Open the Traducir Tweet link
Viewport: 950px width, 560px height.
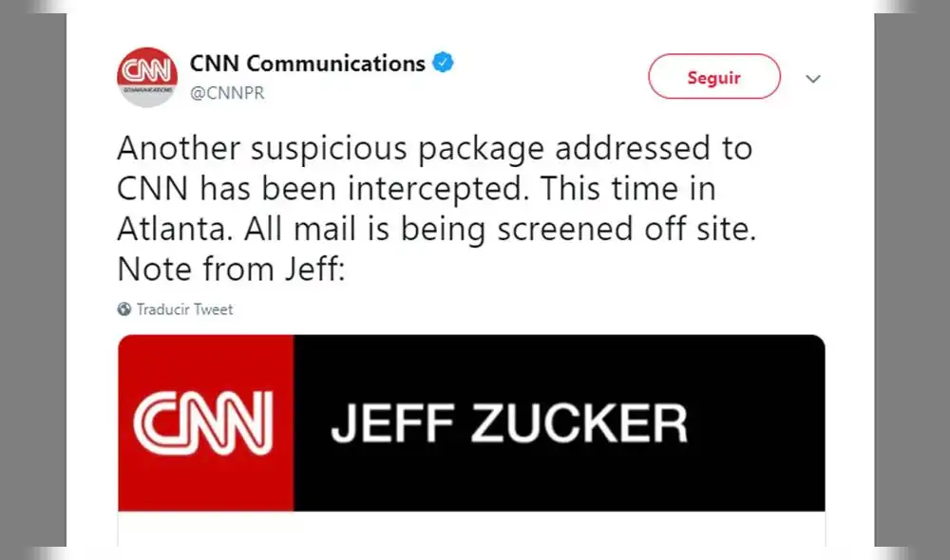pyautogui.click(x=185, y=308)
